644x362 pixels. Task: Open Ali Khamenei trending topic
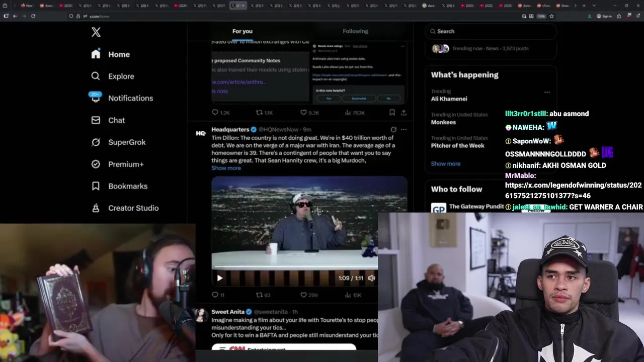[449, 99]
